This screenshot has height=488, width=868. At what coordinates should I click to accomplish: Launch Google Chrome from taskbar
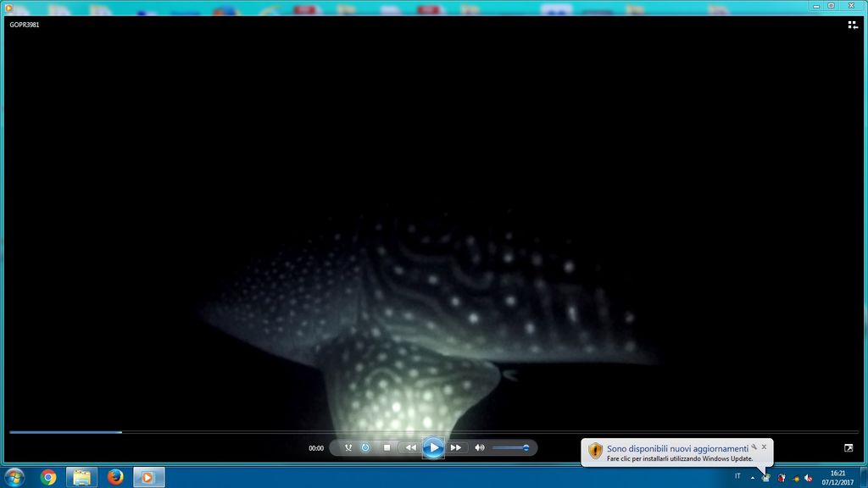click(48, 477)
